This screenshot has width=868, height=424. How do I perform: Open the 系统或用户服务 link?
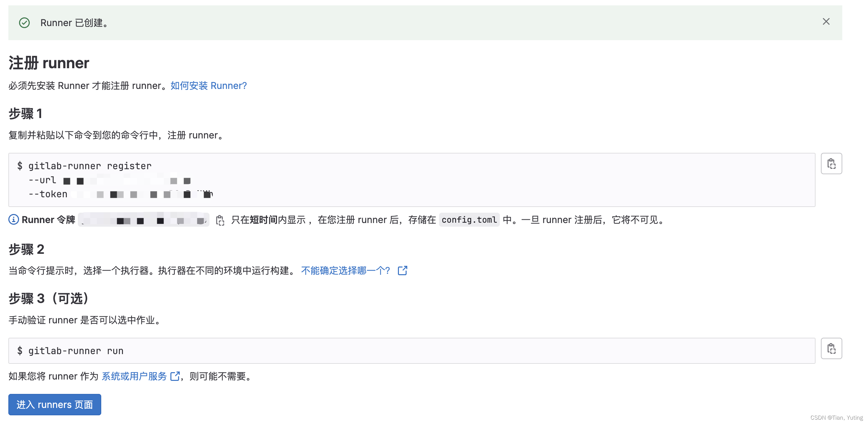click(134, 376)
